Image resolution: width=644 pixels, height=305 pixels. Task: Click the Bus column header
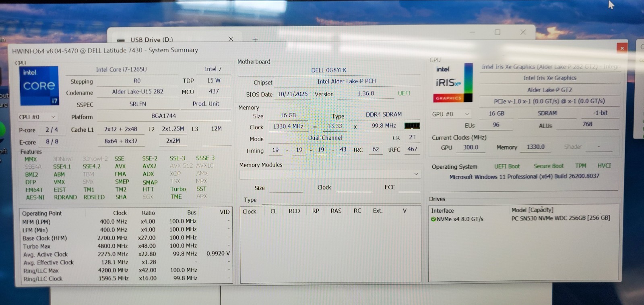[x=192, y=212]
